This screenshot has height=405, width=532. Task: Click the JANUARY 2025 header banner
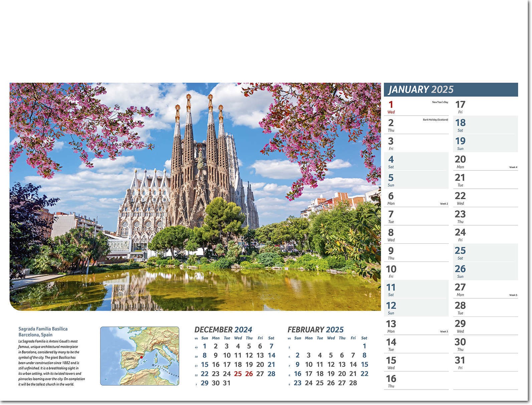[451, 90]
